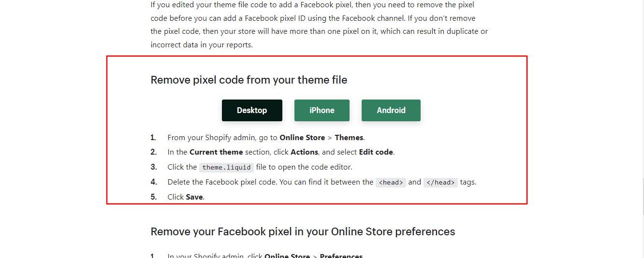Click the bold "Themes" text in step 1
The height and width of the screenshot is (258, 644).
tap(349, 138)
